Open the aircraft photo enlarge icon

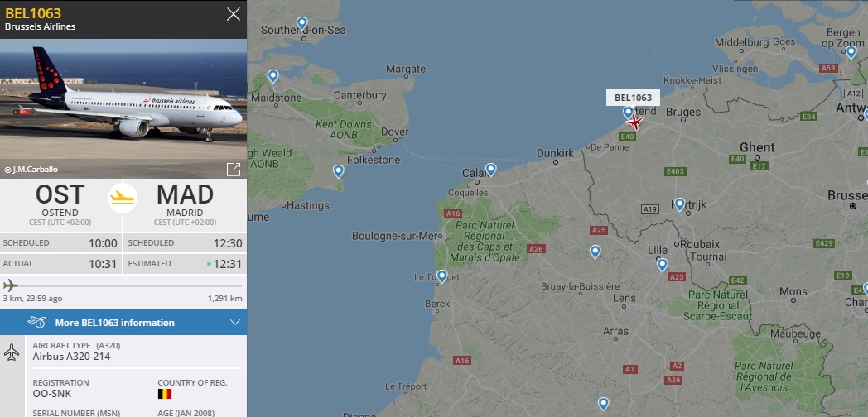point(234,169)
